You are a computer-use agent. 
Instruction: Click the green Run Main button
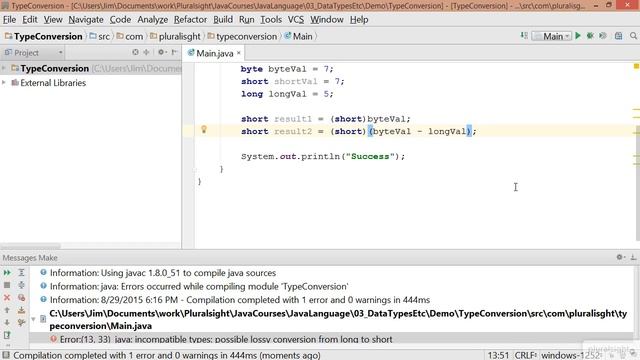click(x=578, y=36)
